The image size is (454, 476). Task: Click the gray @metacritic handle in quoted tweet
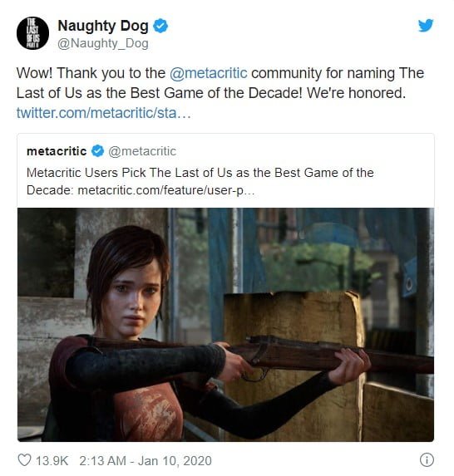pyautogui.click(x=142, y=151)
